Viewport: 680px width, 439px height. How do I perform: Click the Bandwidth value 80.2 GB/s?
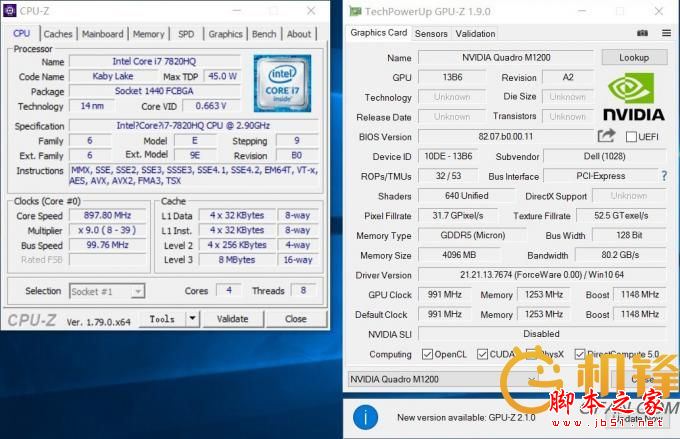(621, 255)
